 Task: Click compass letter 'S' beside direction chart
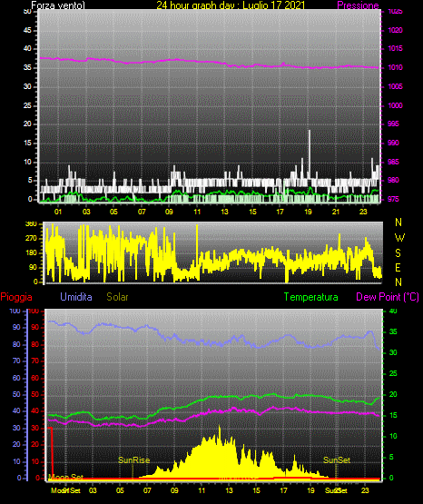pyautogui.click(x=398, y=253)
